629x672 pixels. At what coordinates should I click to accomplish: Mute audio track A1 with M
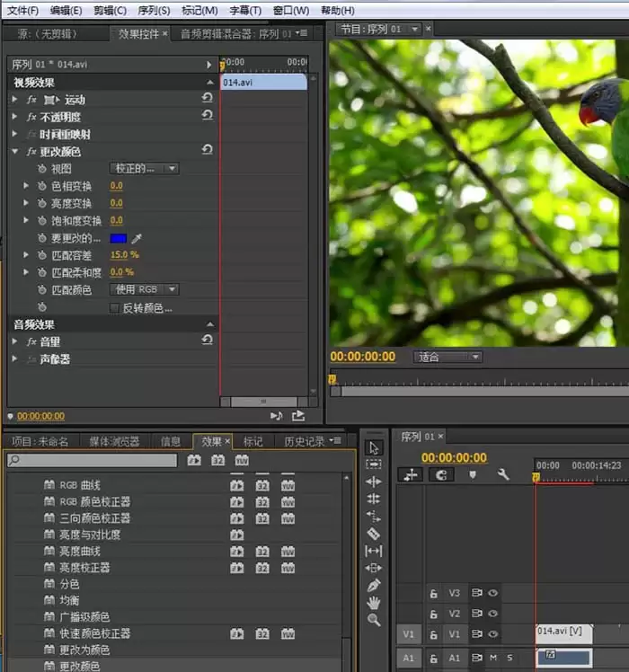[493, 659]
